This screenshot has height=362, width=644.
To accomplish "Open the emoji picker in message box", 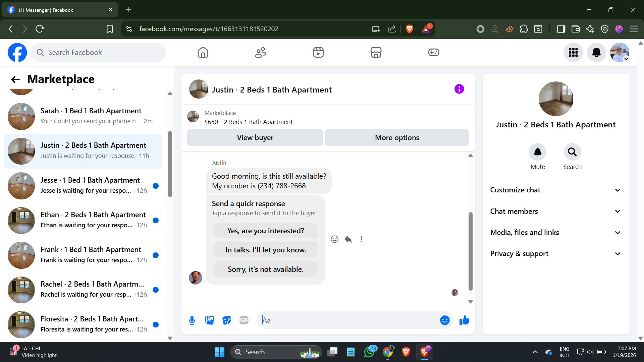I will pos(444,320).
